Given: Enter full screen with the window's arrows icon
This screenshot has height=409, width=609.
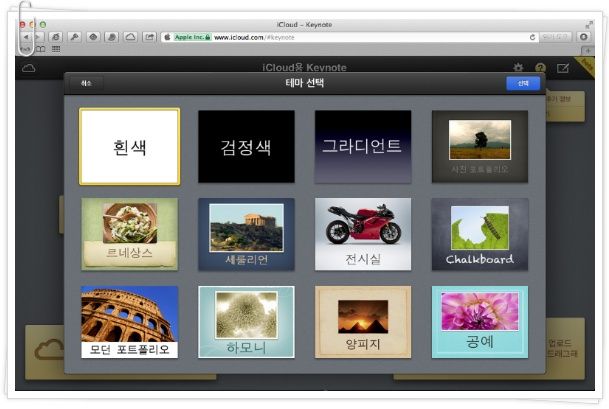Looking at the screenshot, I should (x=589, y=24).
